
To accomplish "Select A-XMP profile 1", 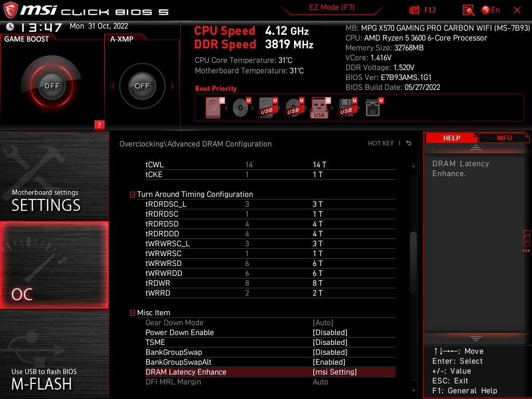I will click(x=172, y=86).
